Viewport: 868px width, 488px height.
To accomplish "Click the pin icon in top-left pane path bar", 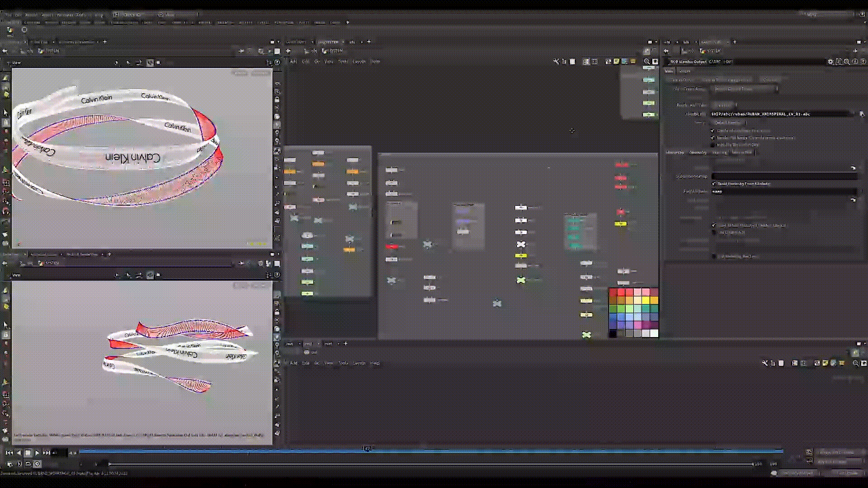I will [241, 51].
